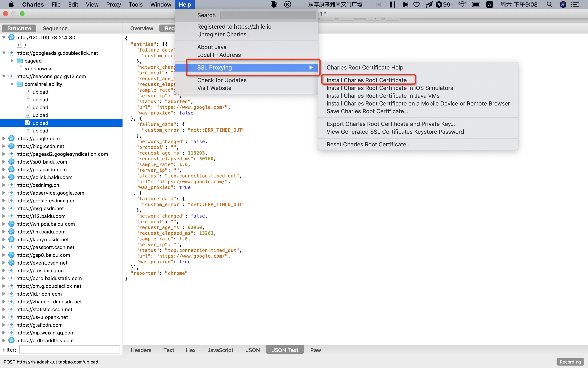
Task: Select Check for Updates
Action: (x=222, y=80)
